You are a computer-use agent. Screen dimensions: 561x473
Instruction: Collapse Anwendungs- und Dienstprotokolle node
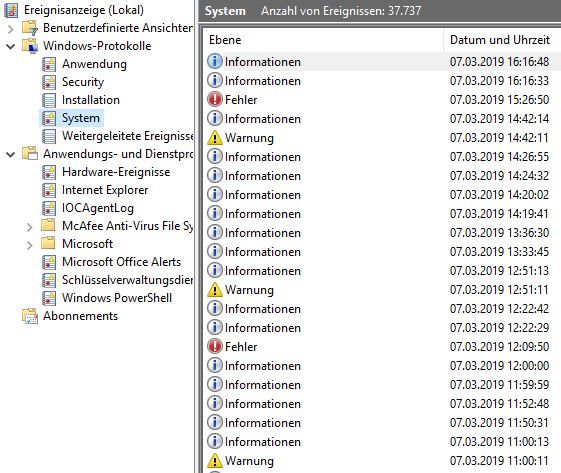click(11, 154)
